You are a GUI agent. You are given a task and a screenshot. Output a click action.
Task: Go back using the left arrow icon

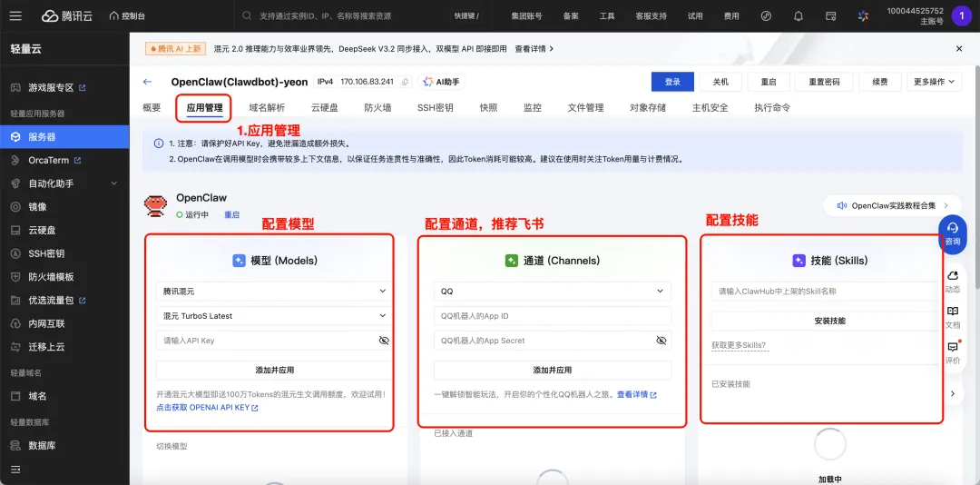pyautogui.click(x=148, y=82)
